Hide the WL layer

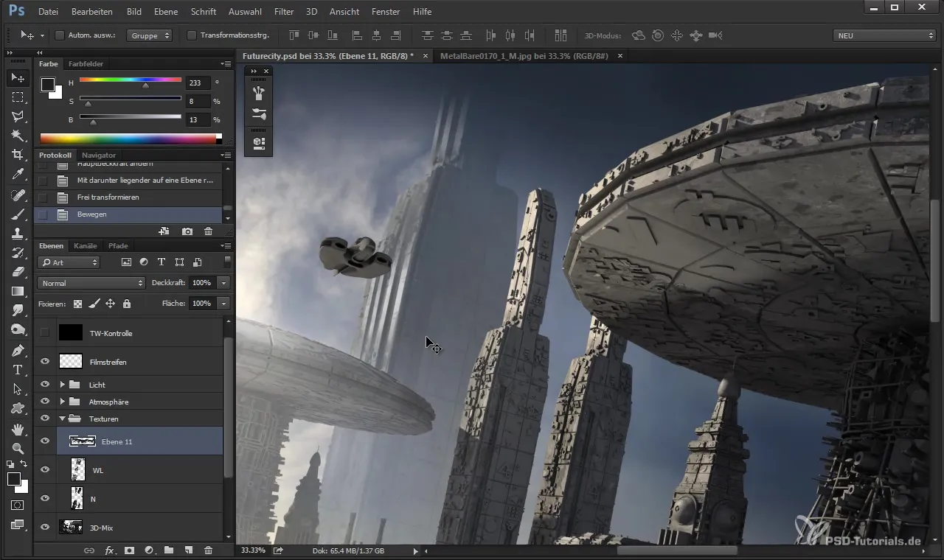(x=44, y=470)
